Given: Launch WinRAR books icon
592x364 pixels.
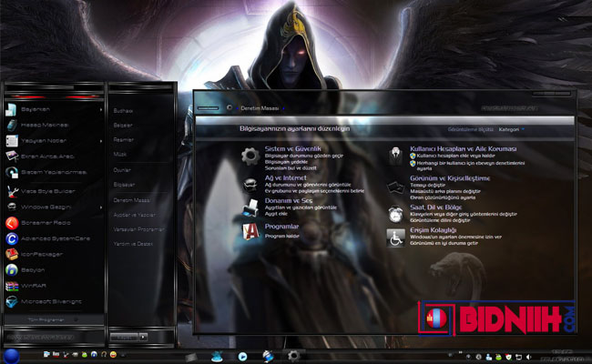Looking at the screenshot, I should point(11,286).
